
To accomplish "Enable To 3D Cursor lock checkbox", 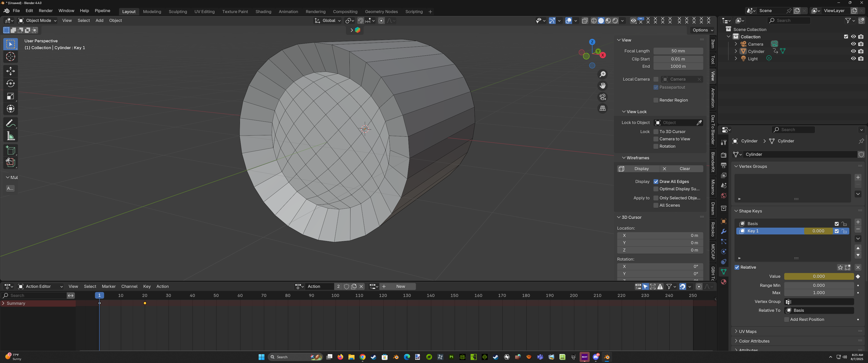I will (x=656, y=132).
